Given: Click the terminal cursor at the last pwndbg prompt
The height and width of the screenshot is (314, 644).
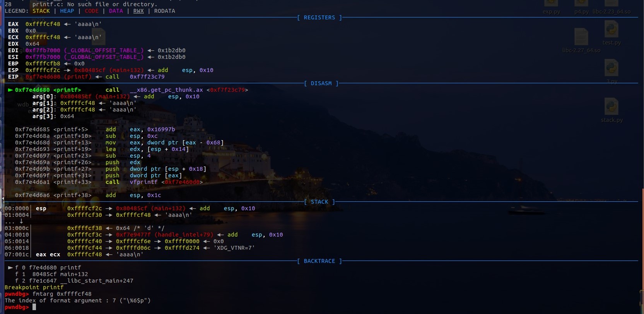Looking at the screenshot, I should 34,307.
